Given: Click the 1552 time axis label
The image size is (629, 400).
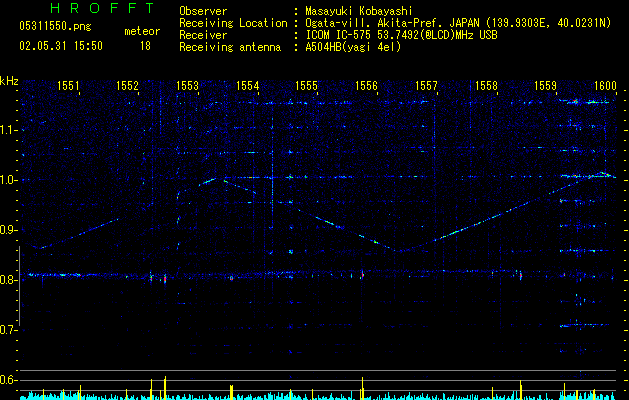Looking at the screenshot, I should click(x=127, y=86).
